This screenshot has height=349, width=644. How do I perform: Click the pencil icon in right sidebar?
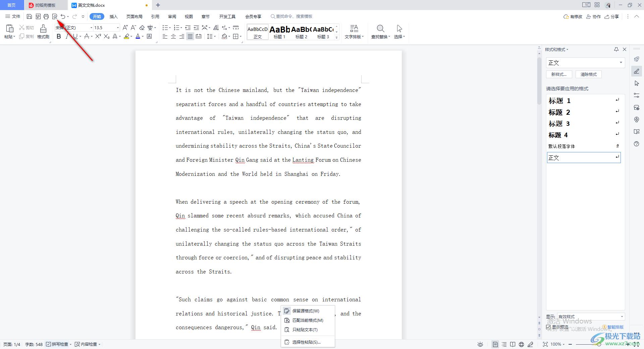coord(637,71)
